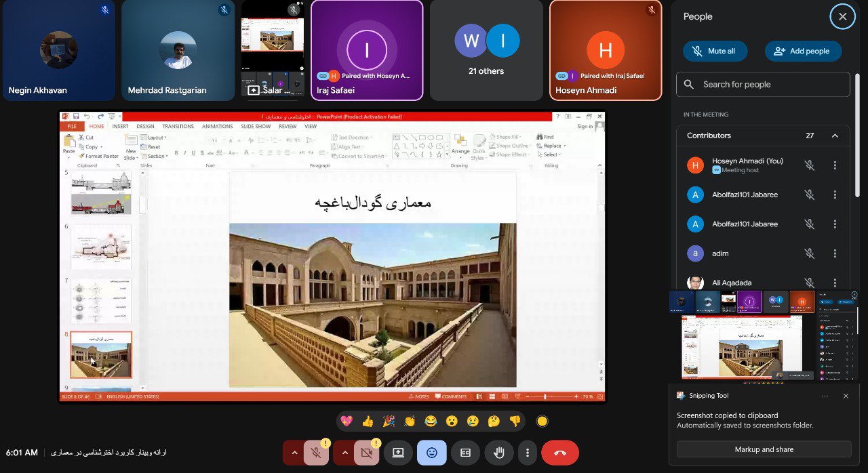868x473 pixels.
Task: Click the emoji reactions button
Action: click(431, 453)
